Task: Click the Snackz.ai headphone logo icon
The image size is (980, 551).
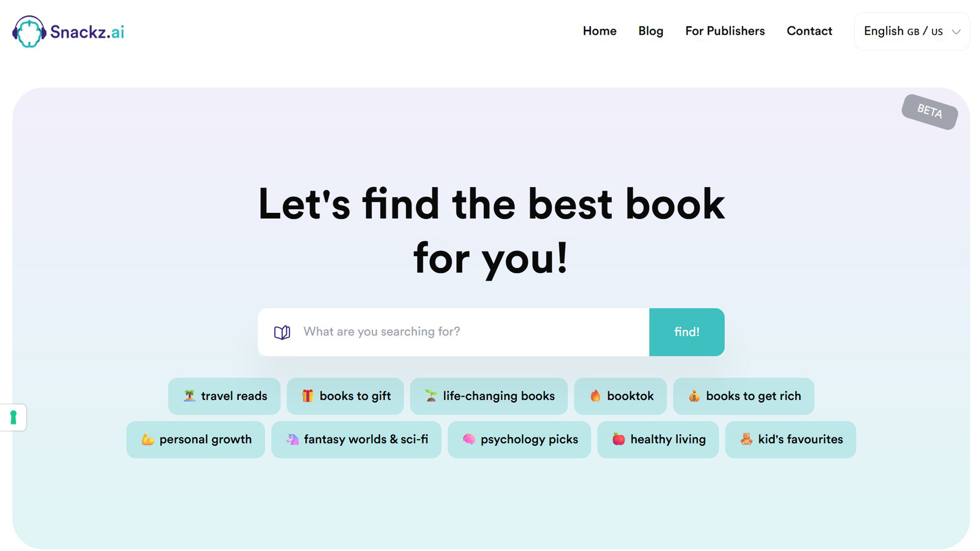Action: (x=29, y=32)
